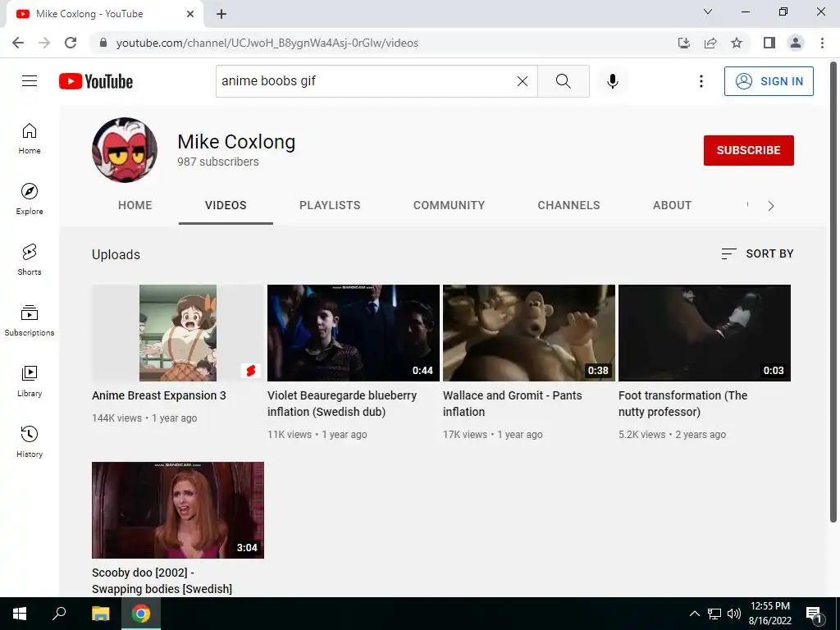Click the 987 subscribers text

point(218,162)
